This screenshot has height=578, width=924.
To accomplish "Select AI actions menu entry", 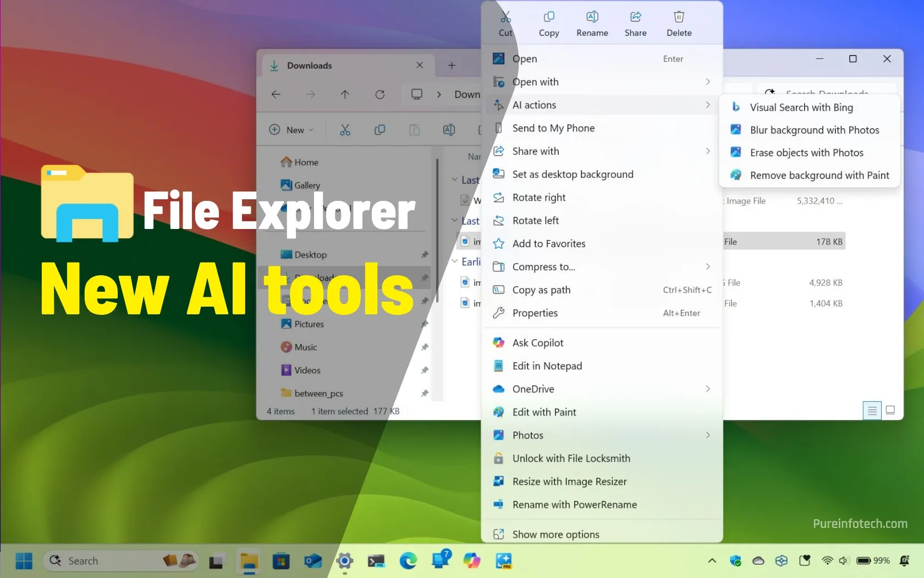I will click(x=602, y=105).
